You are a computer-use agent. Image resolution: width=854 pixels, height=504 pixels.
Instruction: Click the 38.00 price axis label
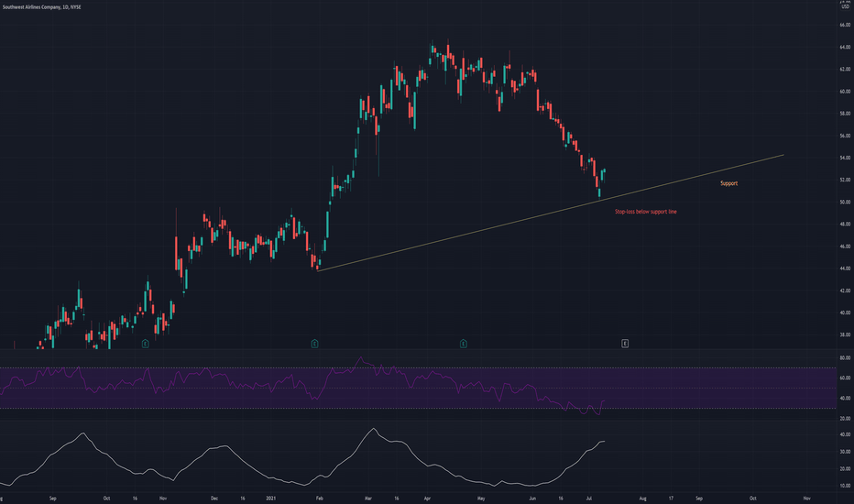pos(845,335)
